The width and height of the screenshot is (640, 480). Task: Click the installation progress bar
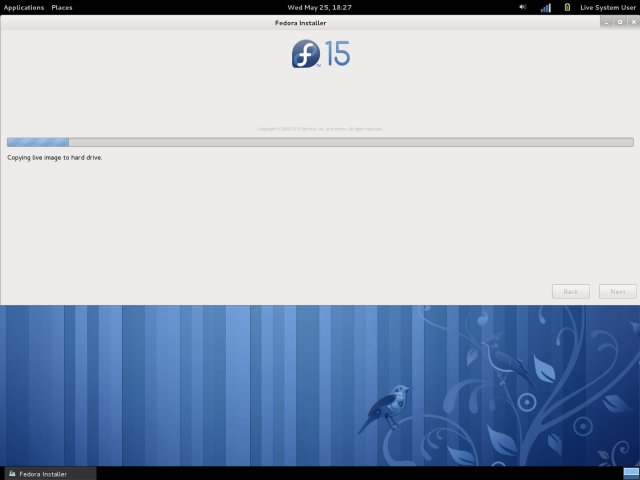[x=320, y=142]
